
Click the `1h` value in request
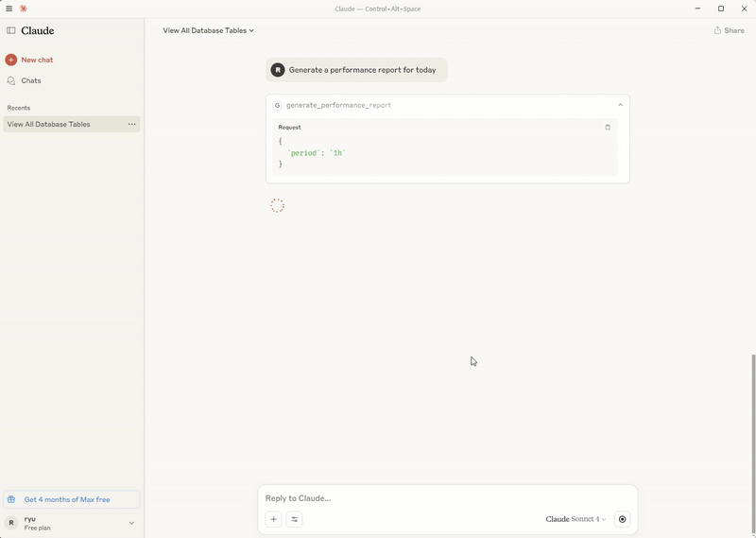338,153
